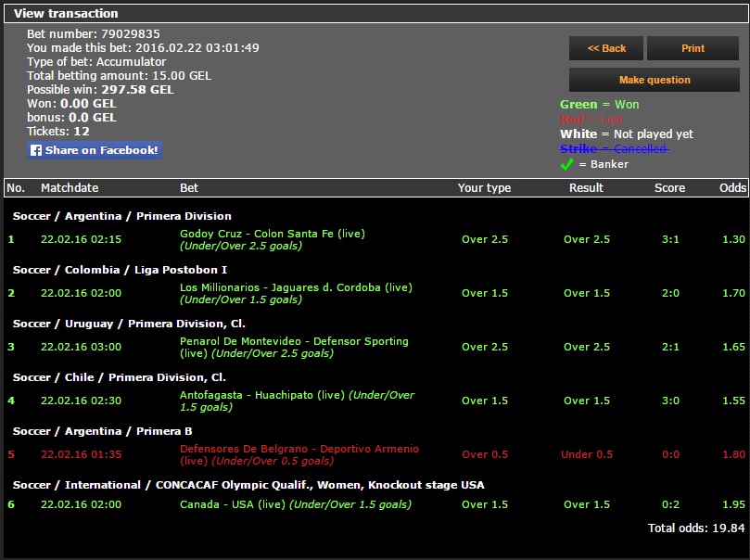Screen dimensions: 750x560
Task: Select Penarol De Montevideo - Defensor Sporting match
Action: [294, 341]
